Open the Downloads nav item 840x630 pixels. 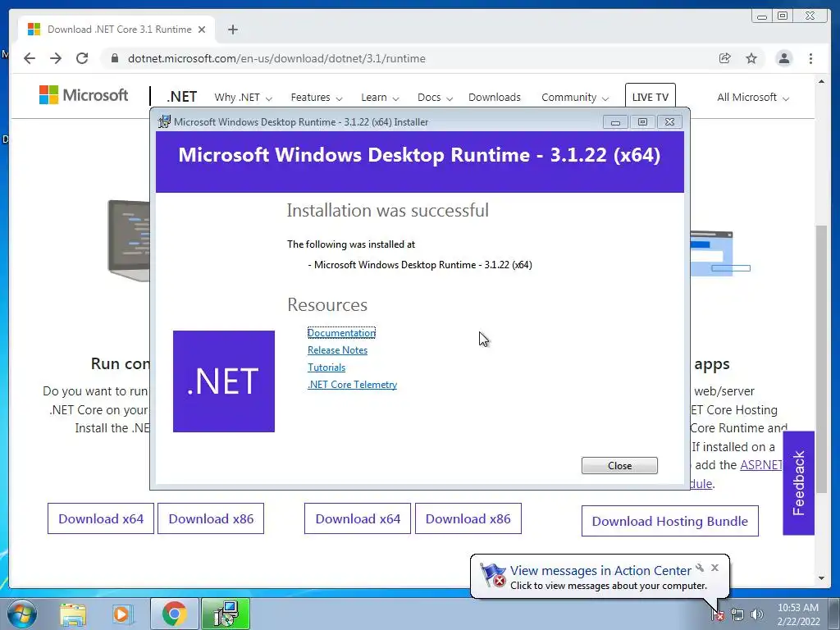[x=495, y=98]
